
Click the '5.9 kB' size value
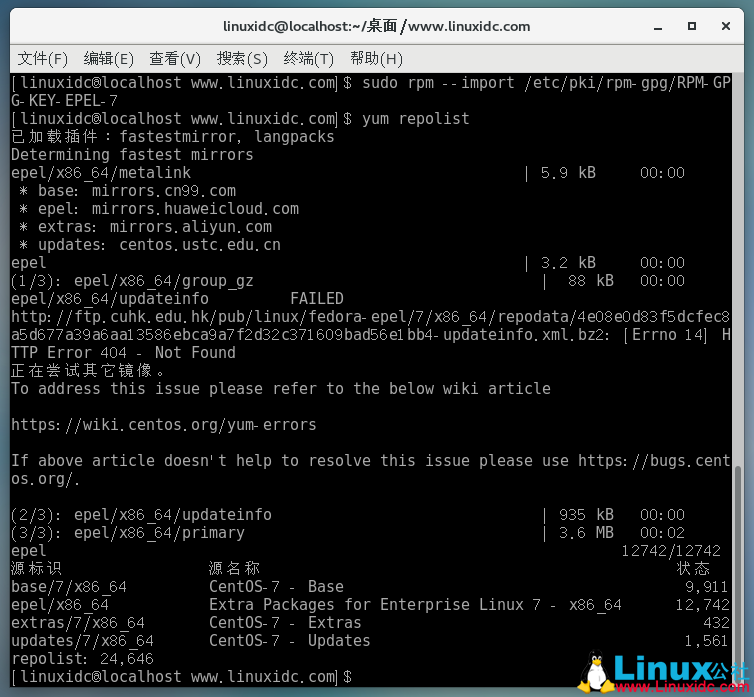tap(568, 173)
